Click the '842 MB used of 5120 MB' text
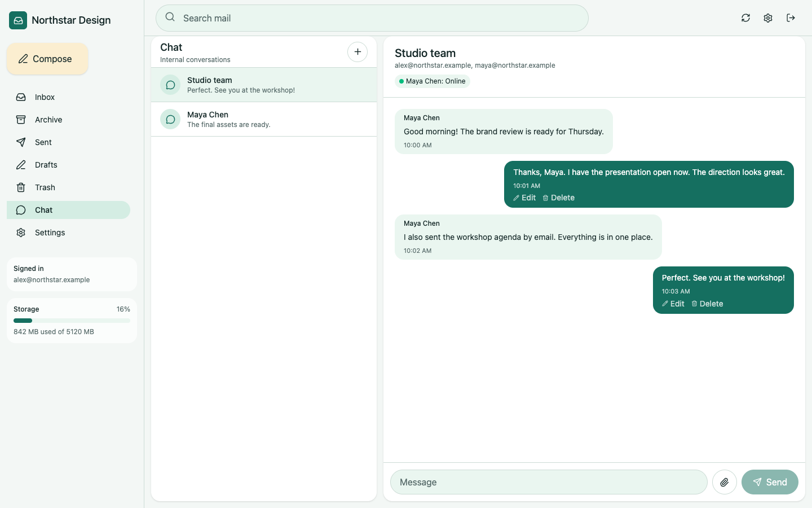Image resolution: width=812 pixels, height=508 pixels. (x=54, y=332)
